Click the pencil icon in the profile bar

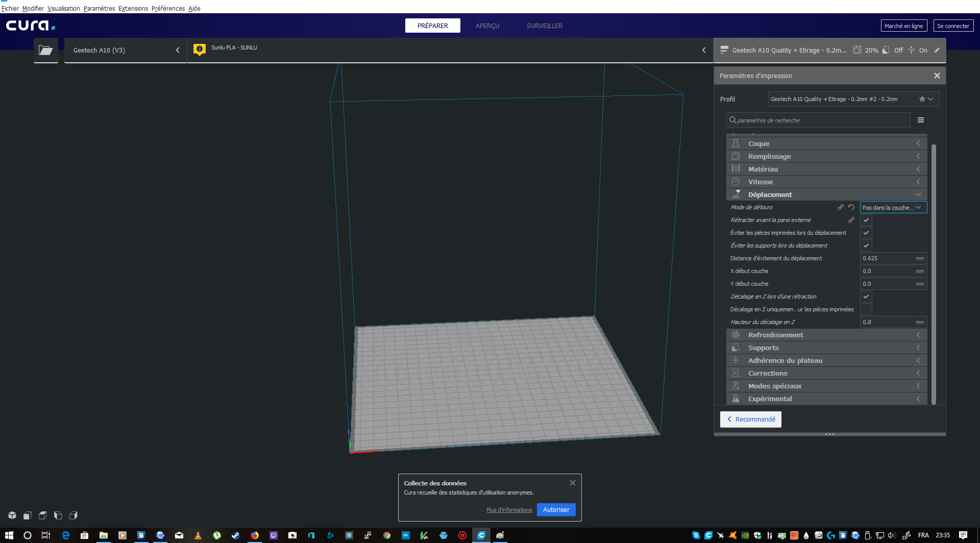point(937,50)
